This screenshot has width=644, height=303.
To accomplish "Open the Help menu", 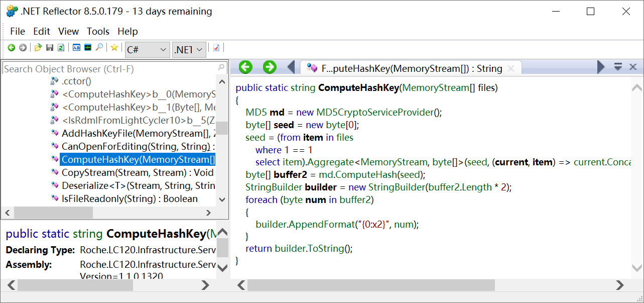I will pos(127,31).
